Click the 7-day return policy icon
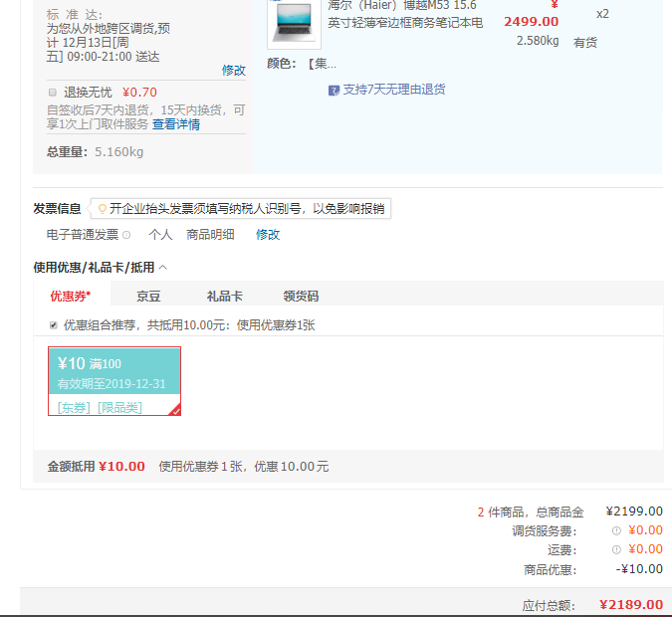The height and width of the screenshot is (617, 672). 334,91
